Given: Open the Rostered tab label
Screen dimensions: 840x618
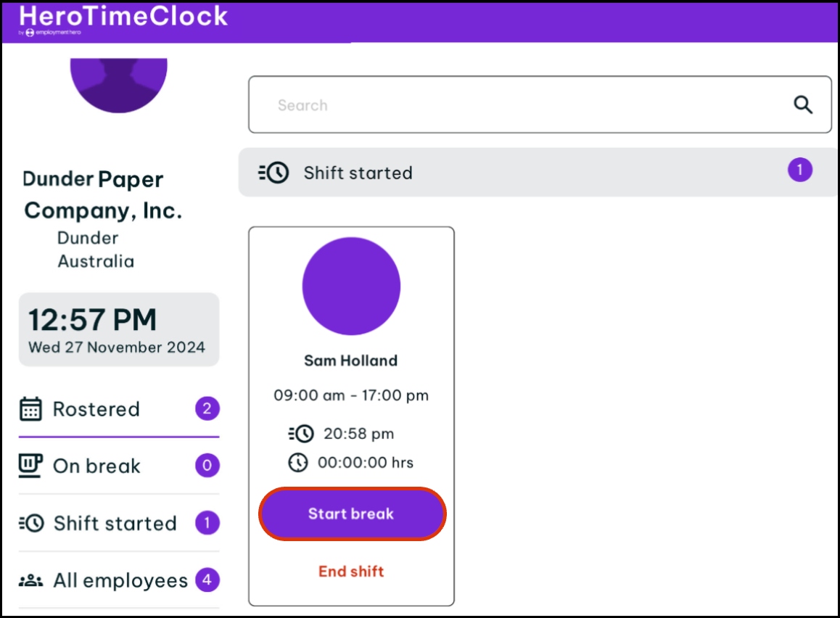Looking at the screenshot, I should 96,409.
